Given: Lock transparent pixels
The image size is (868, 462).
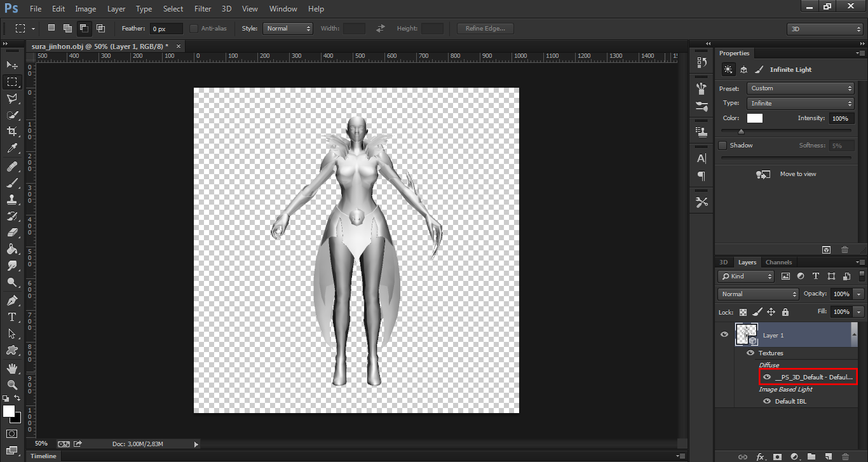Looking at the screenshot, I should click(x=743, y=312).
